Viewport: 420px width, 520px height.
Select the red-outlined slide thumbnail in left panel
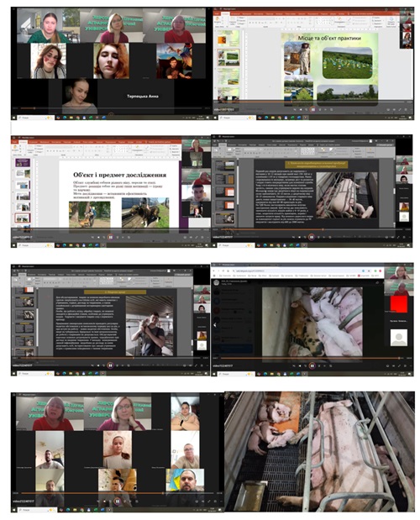point(23,218)
